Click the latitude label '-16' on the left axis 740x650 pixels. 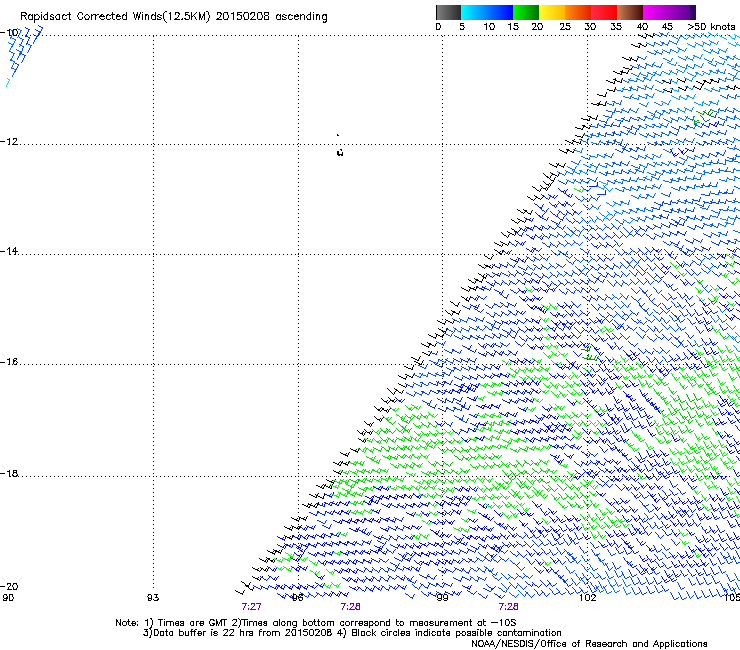pos(9,361)
